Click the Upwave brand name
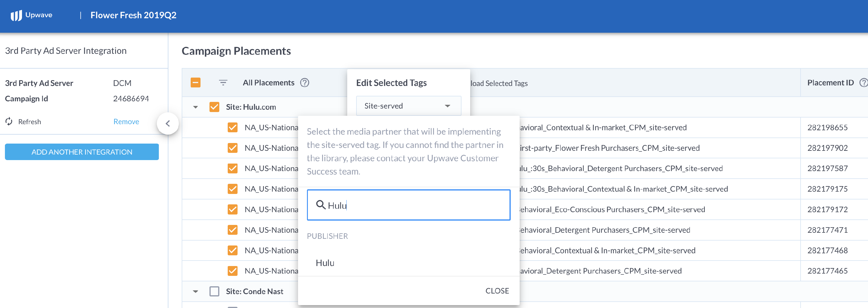The width and height of the screenshot is (868, 308). pos(39,15)
